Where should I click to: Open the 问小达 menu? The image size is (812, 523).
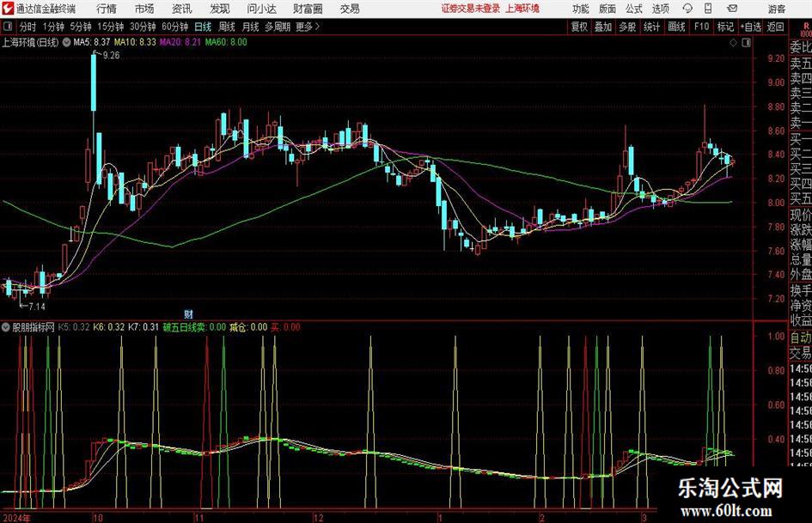(261, 9)
